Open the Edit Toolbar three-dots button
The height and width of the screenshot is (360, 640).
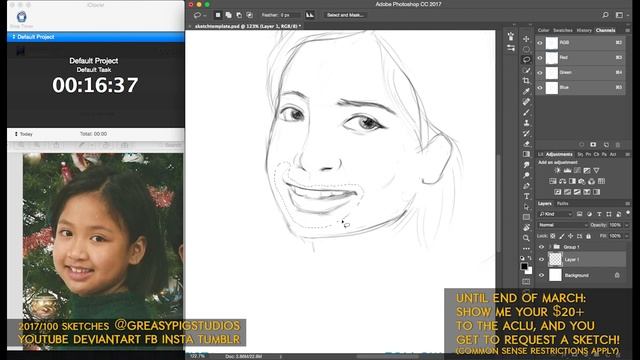click(527, 249)
